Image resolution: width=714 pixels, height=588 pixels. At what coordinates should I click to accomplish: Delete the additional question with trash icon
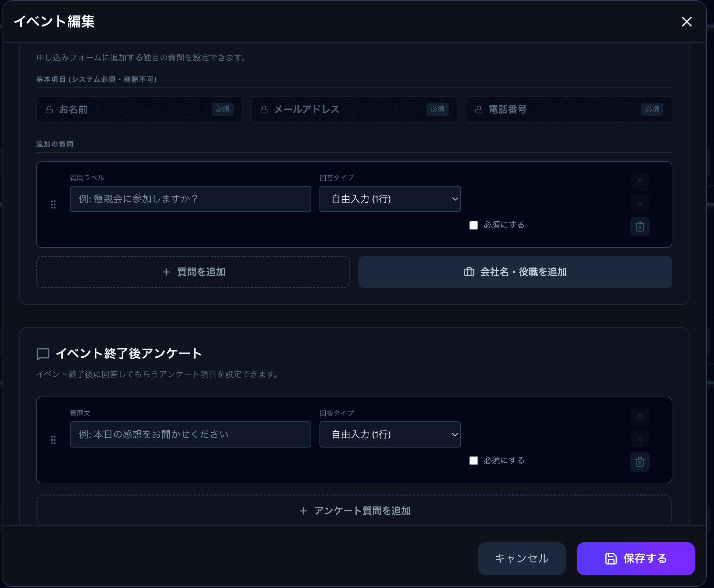click(x=640, y=227)
